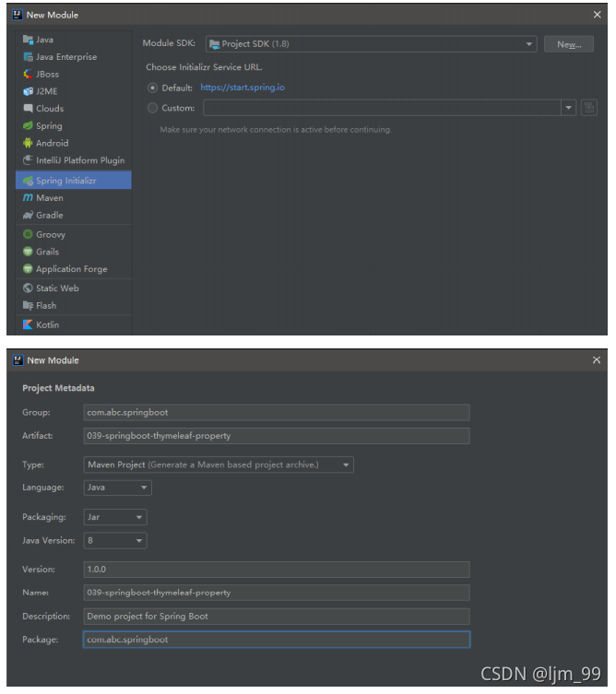Image resolution: width=616 pixels, height=694 pixels.
Task: Select the Custom service URL radio button
Action: [152, 108]
